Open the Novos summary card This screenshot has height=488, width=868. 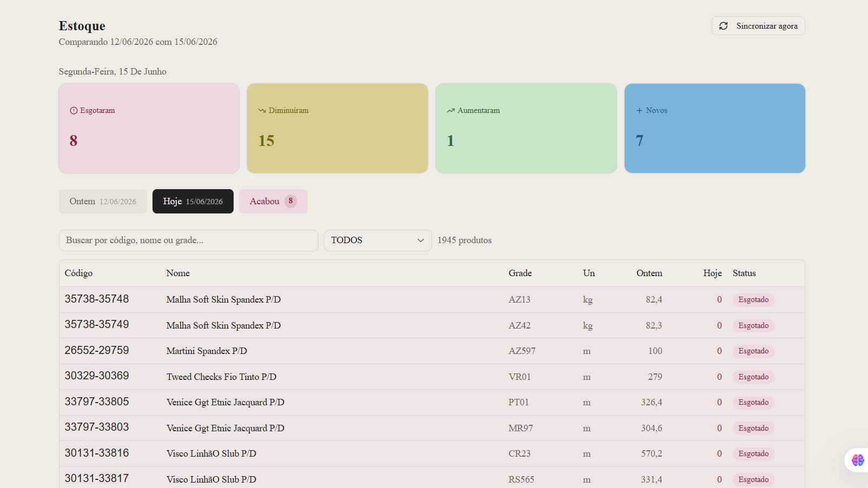[715, 128]
